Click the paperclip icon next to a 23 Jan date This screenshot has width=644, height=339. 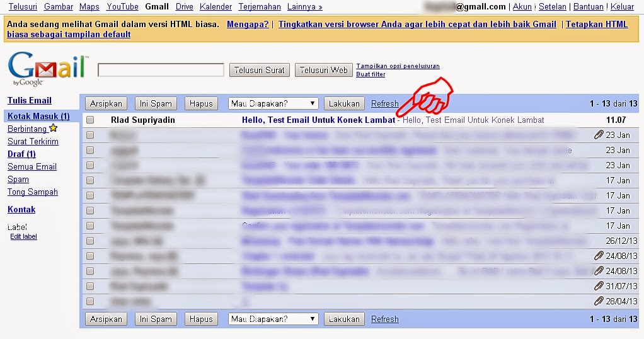pos(599,135)
